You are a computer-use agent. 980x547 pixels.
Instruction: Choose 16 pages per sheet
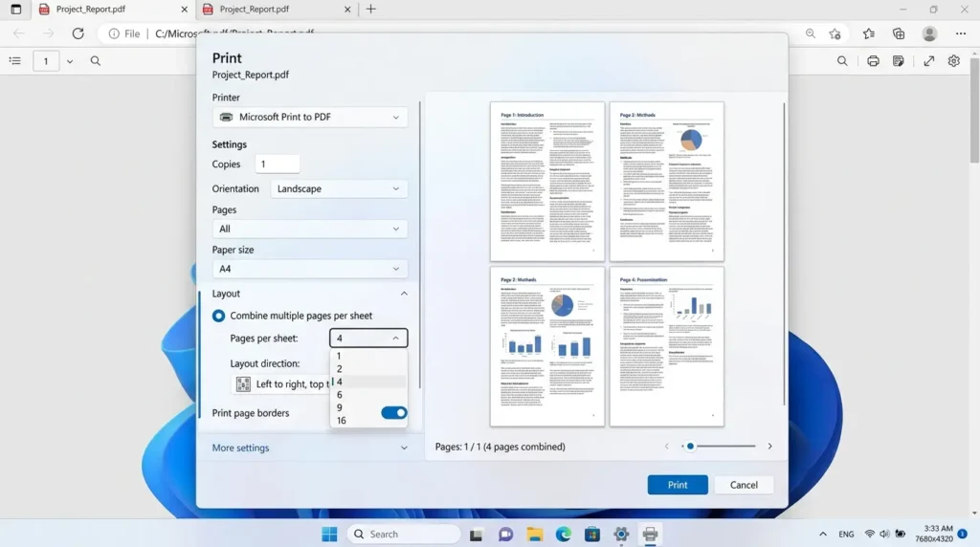[x=368, y=420]
